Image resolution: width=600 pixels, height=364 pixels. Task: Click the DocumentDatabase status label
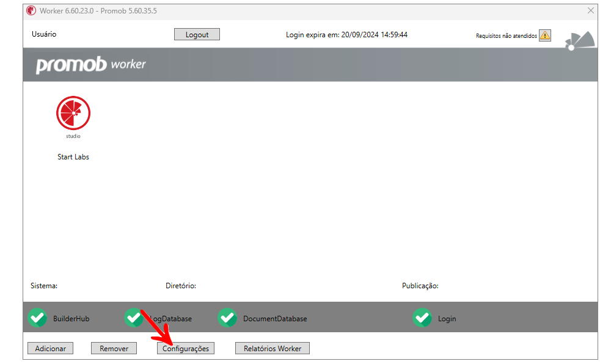pyautogui.click(x=275, y=319)
